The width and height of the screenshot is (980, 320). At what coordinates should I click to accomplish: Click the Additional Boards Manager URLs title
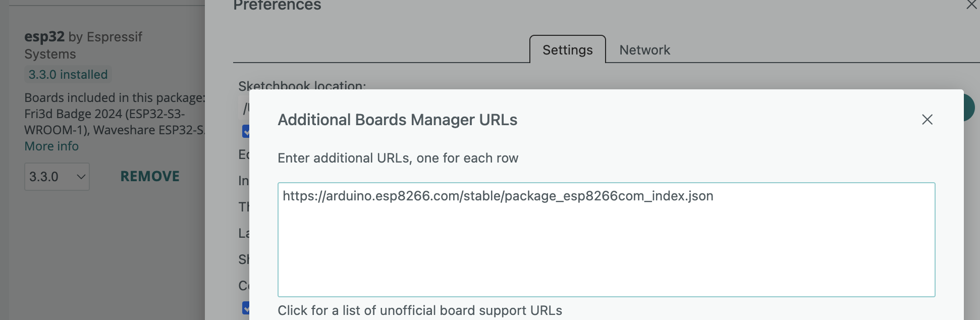pyautogui.click(x=397, y=120)
